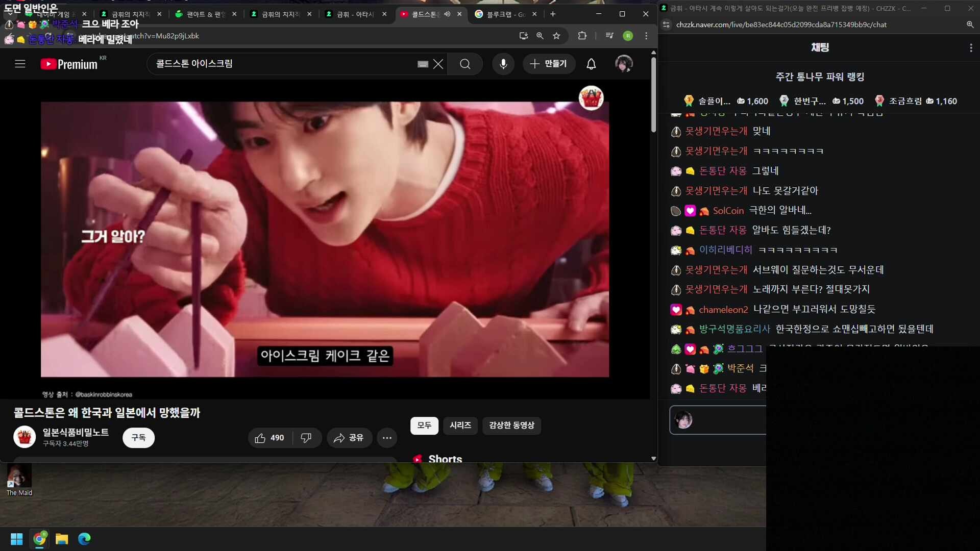Clear the YouTube search box text
The image size is (980, 551).
click(438, 64)
